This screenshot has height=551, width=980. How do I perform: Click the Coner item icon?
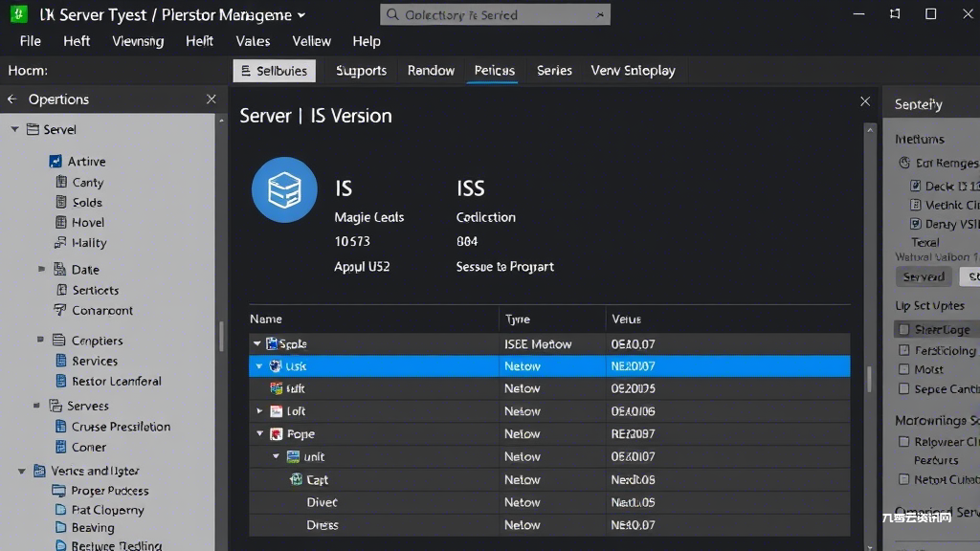point(61,447)
